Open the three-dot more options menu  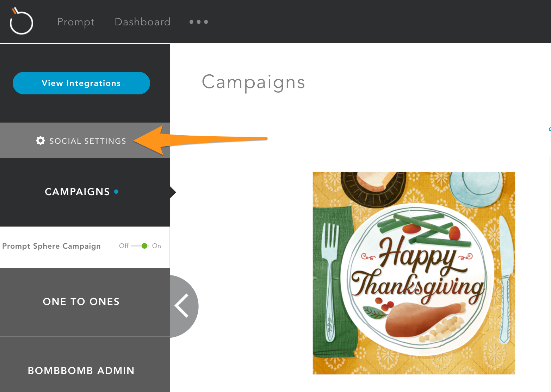[199, 22]
